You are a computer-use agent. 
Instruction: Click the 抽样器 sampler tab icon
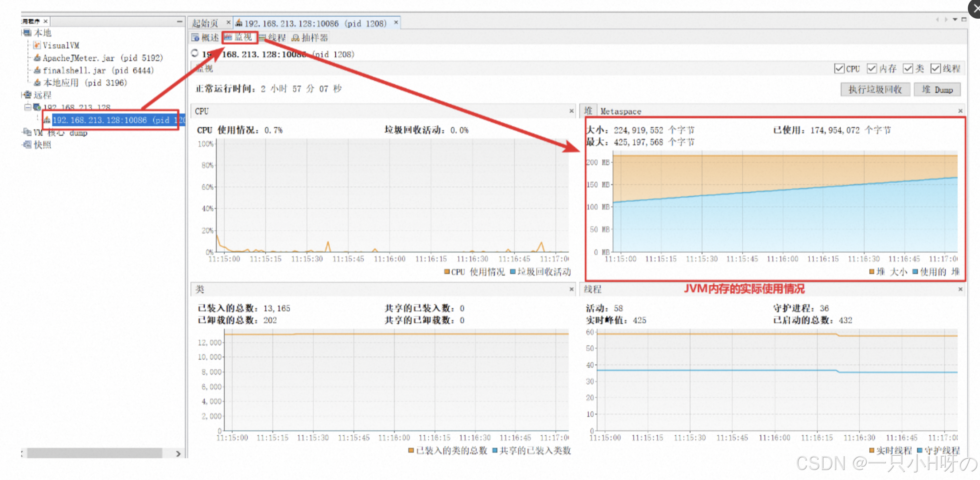click(295, 38)
